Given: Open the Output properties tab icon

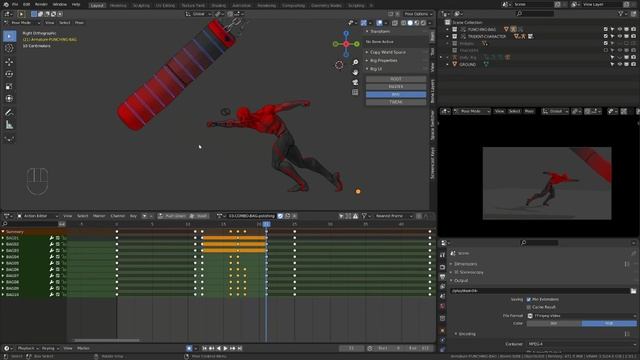Looking at the screenshot, I should pos(442,278).
